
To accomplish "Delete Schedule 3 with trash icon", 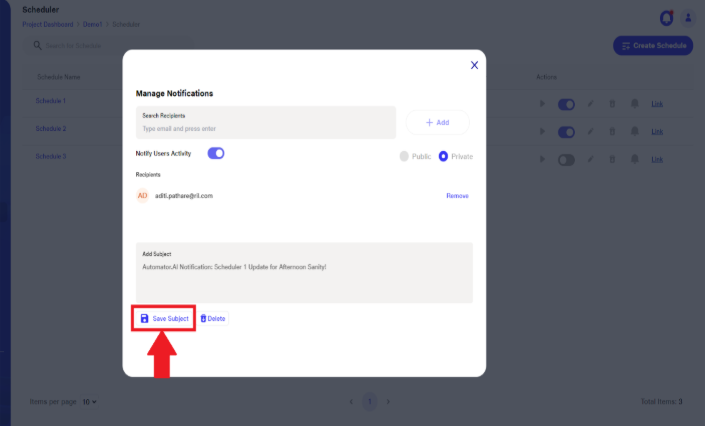I will 612,159.
